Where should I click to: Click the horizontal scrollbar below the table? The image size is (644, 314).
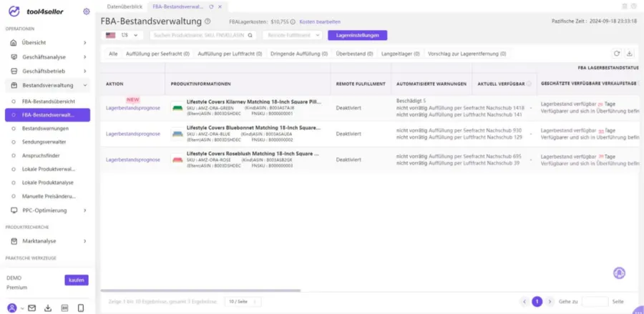(200, 290)
